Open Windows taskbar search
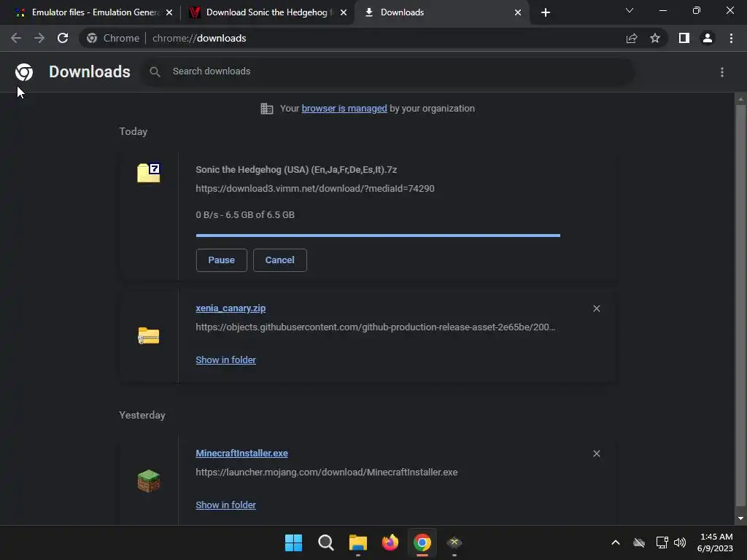The width and height of the screenshot is (747, 560). click(326, 542)
